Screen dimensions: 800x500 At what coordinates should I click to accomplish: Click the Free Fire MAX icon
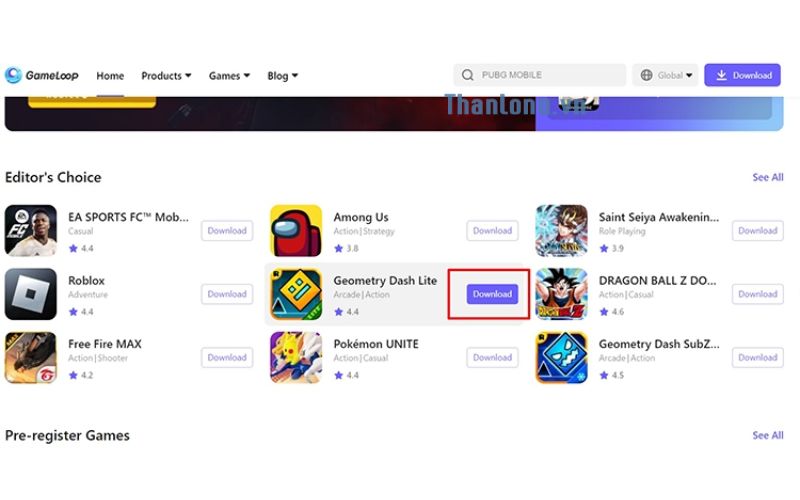31,357
